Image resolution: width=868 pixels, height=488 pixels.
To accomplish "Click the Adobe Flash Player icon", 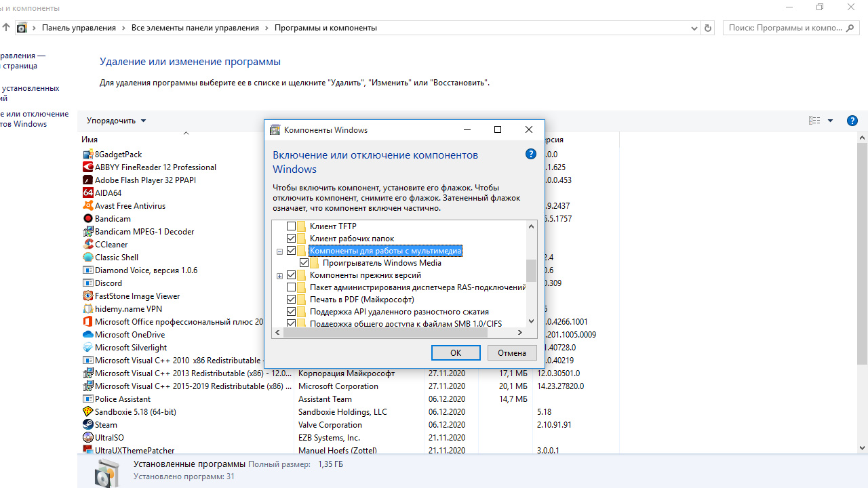I will 87,180.
